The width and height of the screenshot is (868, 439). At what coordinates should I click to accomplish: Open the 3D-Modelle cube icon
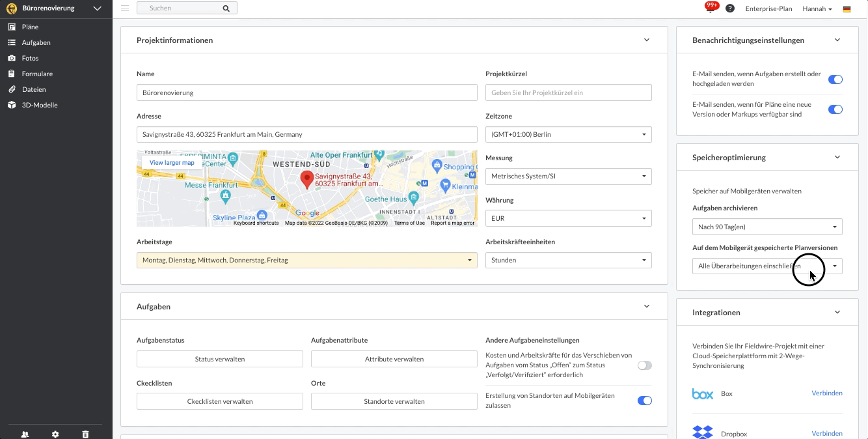tap(11, 105)
